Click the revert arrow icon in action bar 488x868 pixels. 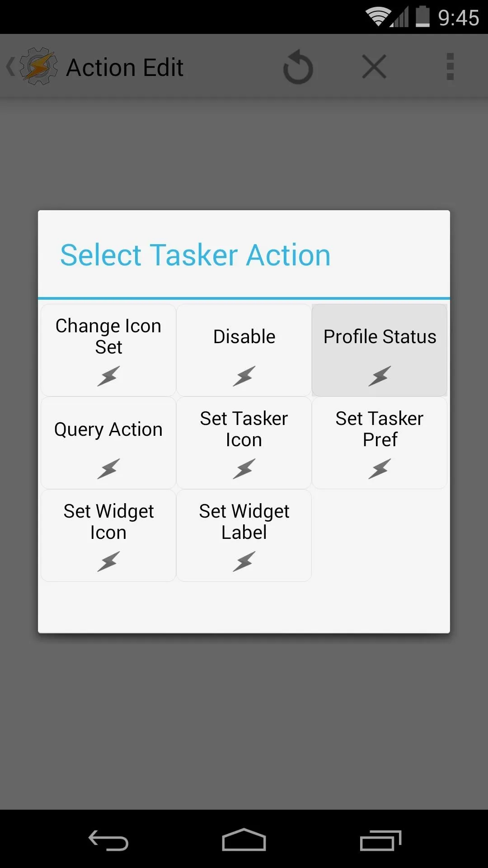point(298,67)
